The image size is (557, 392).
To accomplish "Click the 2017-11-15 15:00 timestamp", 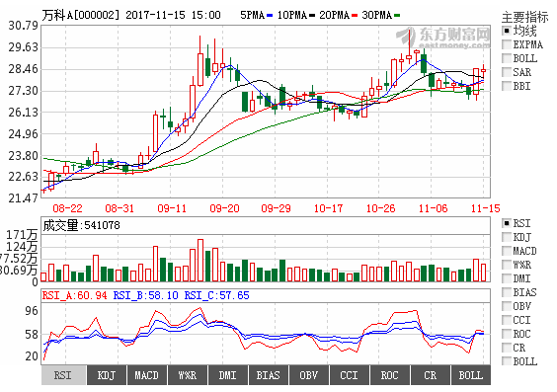I will tap(173, 15).
